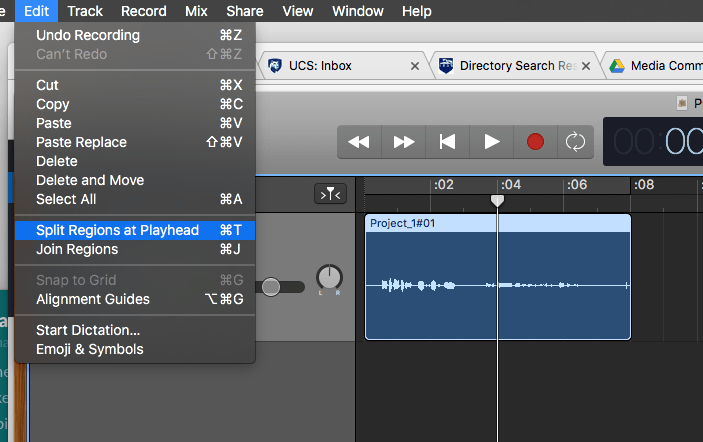
Task: Choose Start Dictation menu item
Action: coord(135,330)
